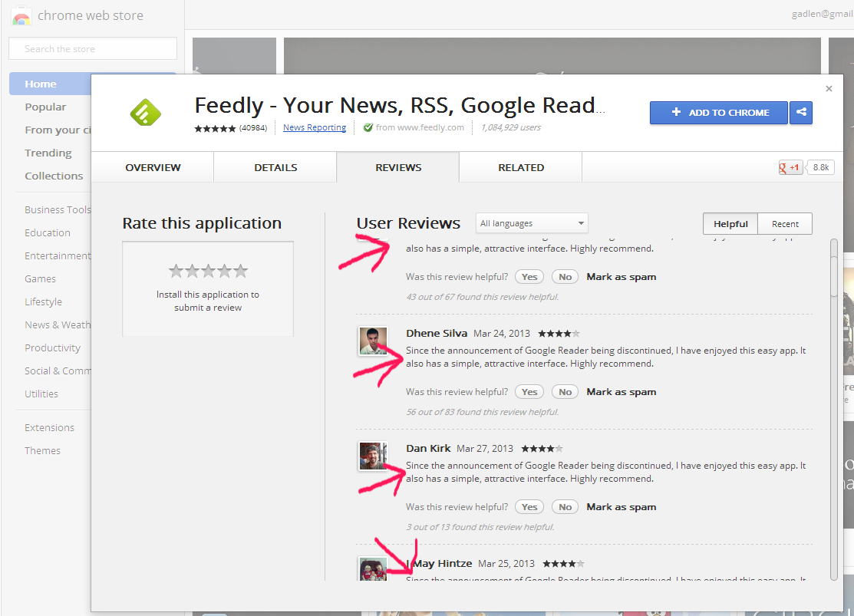Mark Dan Kirk's review as spam
This screenshot has width=854, height=616.
(621, 507)
